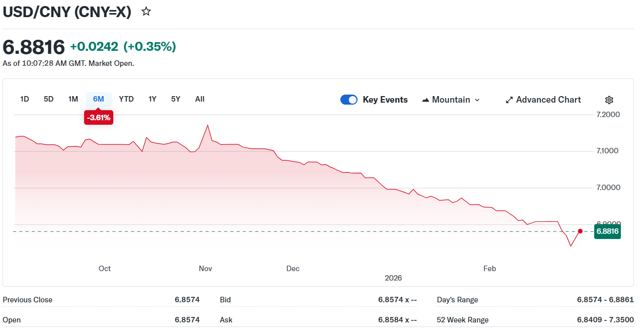644x329 pixels.
Task: Select the 5D time range
Action: click(48, 99)
